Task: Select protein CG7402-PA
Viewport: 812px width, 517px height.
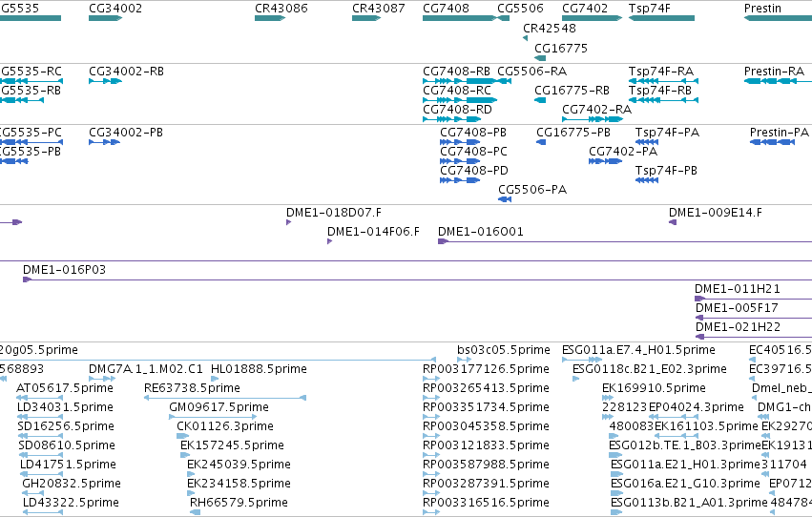Action: point(623,152)
